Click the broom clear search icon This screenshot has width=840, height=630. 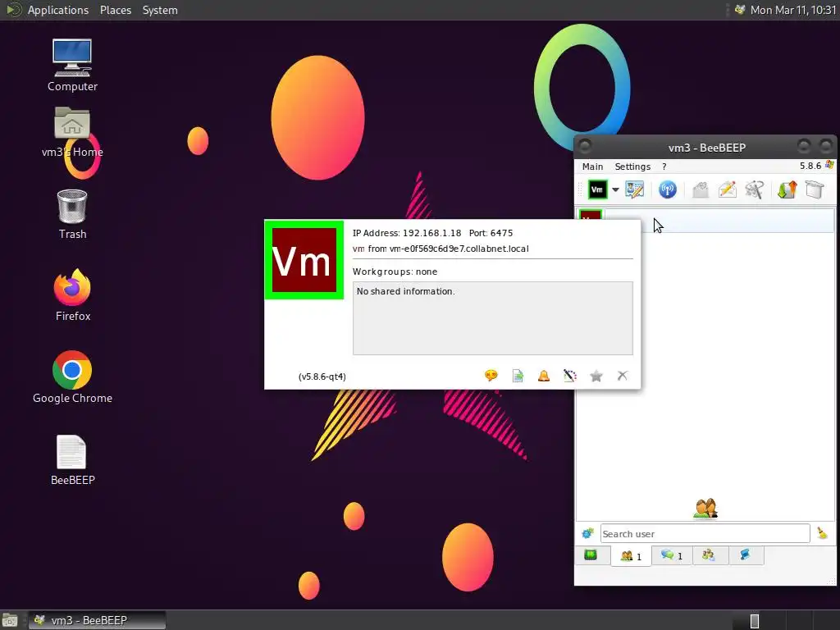tap(822, 533)
